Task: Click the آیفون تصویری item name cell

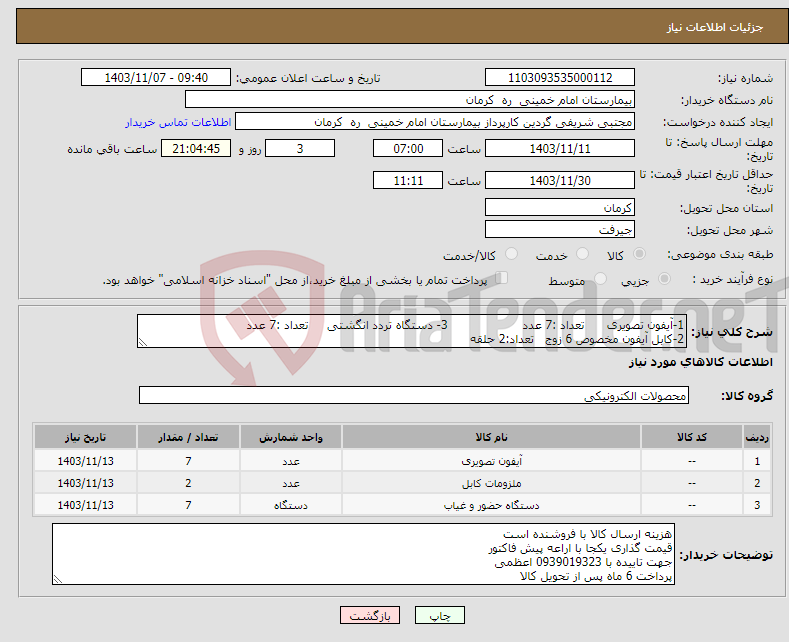Action: pos(491,460)
